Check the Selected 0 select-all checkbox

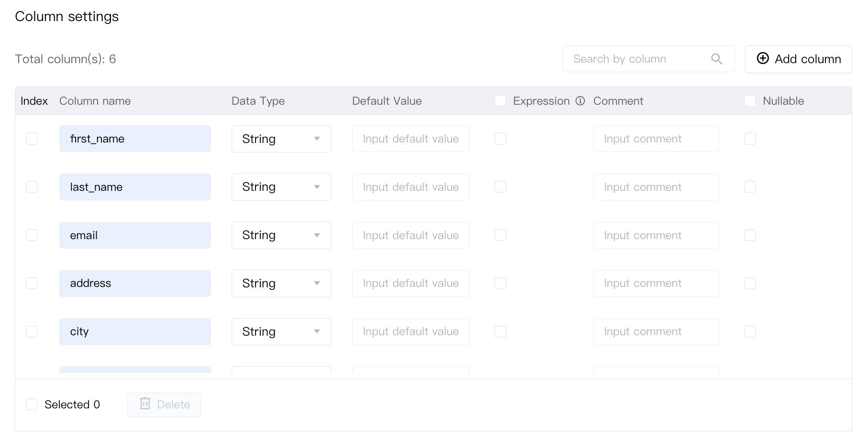coord(32,405)
